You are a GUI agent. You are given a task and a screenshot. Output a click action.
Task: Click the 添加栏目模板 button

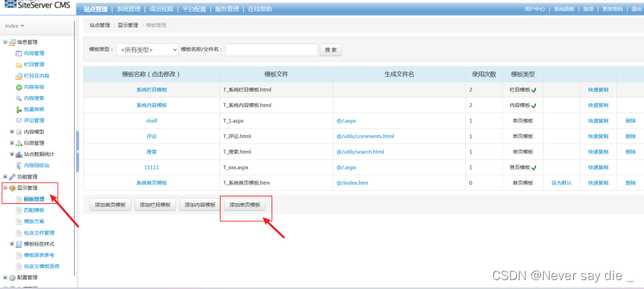tap(155, 205)
